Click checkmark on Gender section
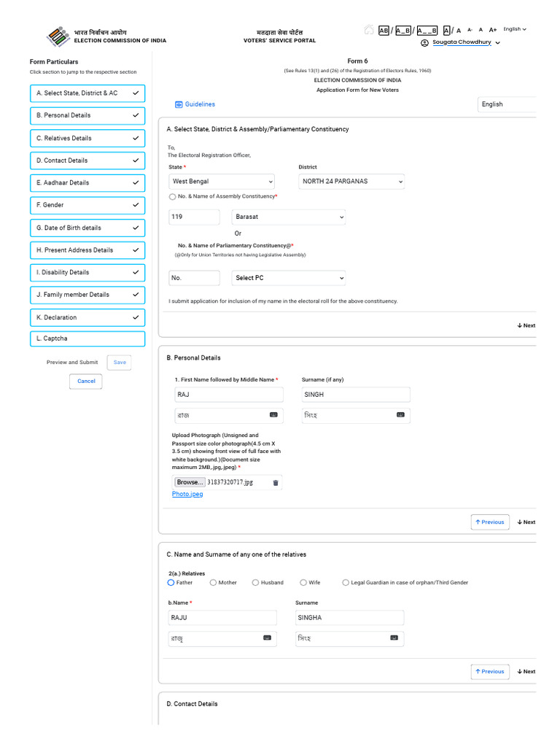The image size is (560, 747). (136, 205)
